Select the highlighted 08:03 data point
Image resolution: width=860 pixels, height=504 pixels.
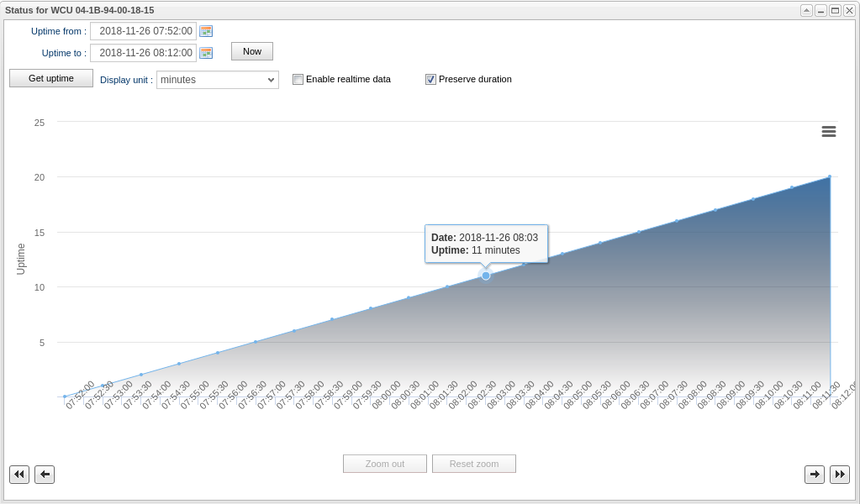(486, 276)
